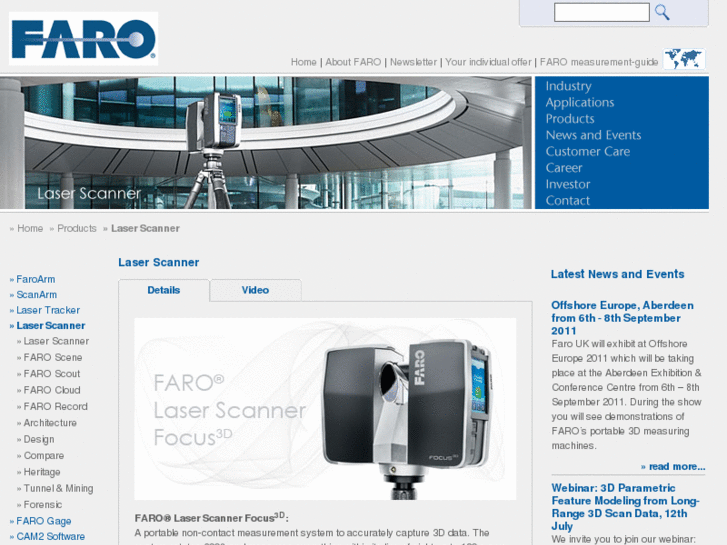Open FARO measurement-guide link
The width and height of the screenshot is (727, 545).
click(x=599, y=62)
